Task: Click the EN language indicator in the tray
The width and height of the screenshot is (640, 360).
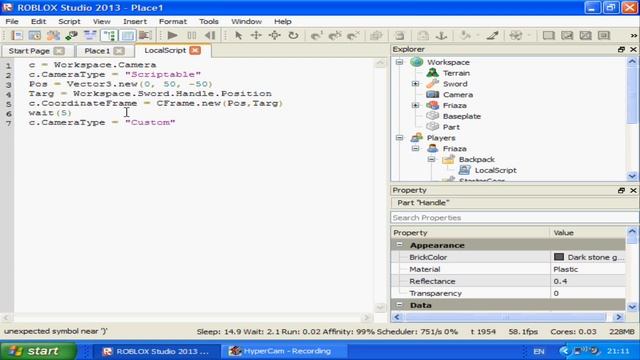Action: [539, 351]
